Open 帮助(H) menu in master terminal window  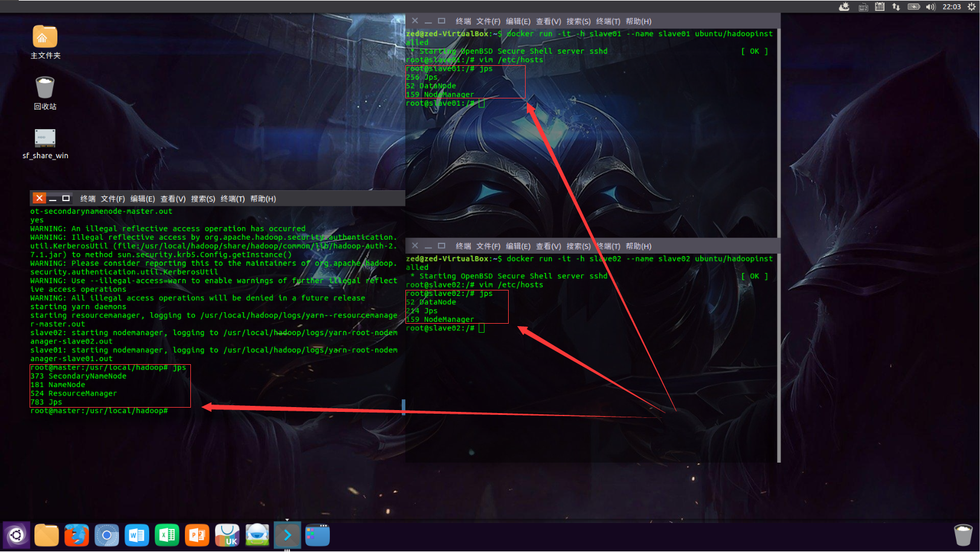[263, 199]
